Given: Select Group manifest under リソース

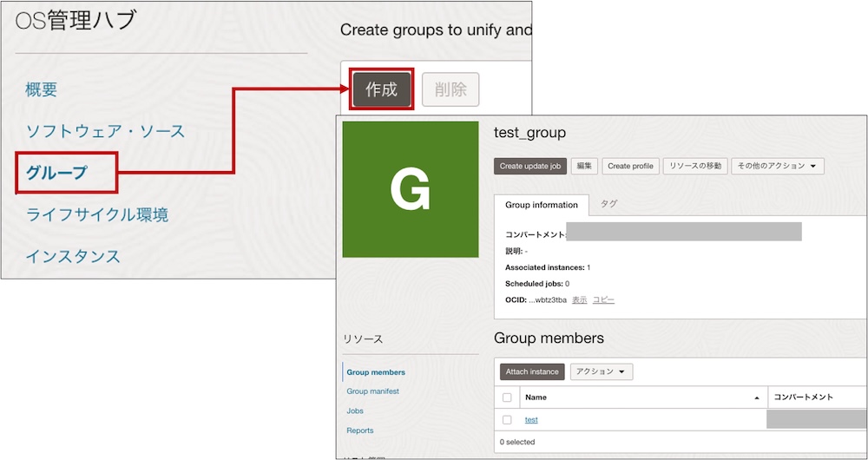Looking at the screenshot, I should click(x=372, y=391).
